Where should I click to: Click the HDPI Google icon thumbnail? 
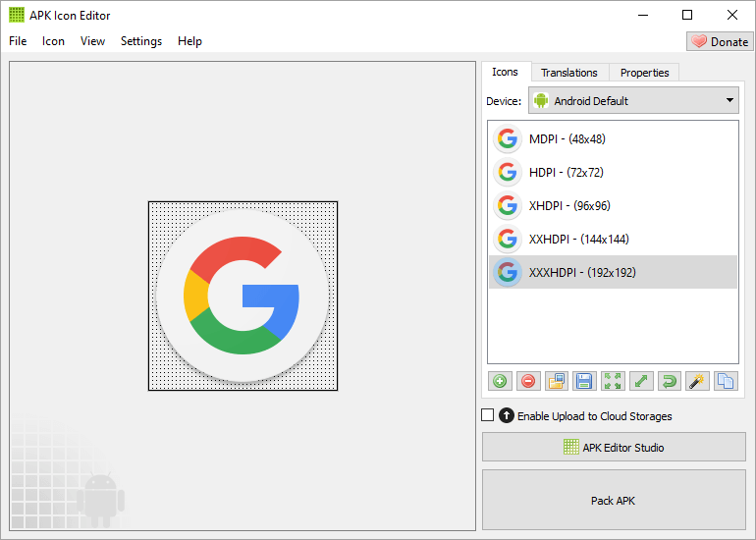(x=508, y=172)
